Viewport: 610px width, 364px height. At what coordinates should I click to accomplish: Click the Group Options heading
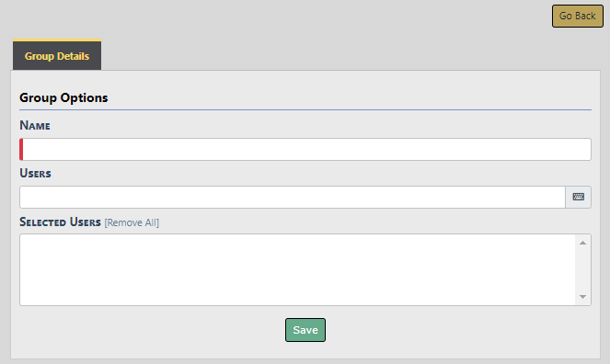click(63, 97)
